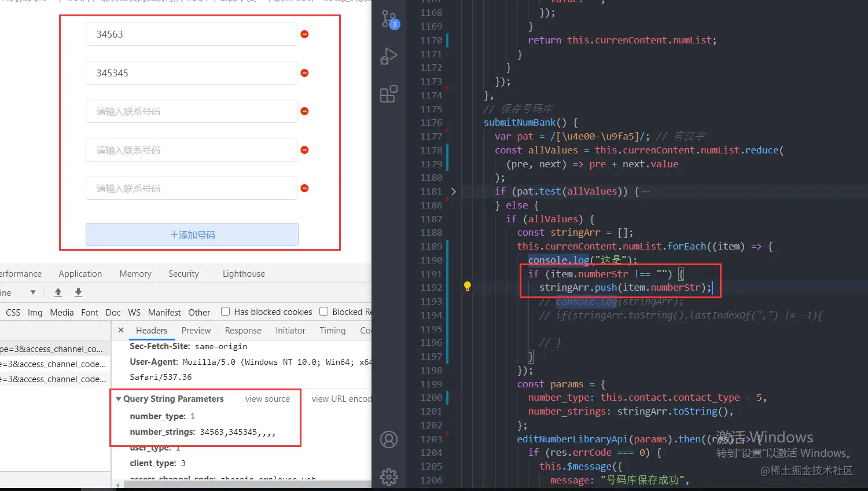Click the number_strings parameter value 34563,345345,,,,
Screen dimensions: 868x491
click(238, 432)
